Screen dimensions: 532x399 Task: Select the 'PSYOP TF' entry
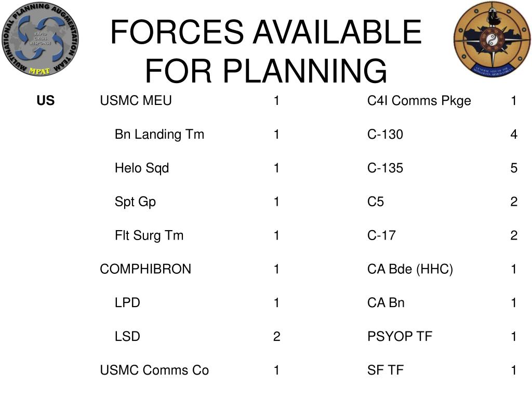400,337
